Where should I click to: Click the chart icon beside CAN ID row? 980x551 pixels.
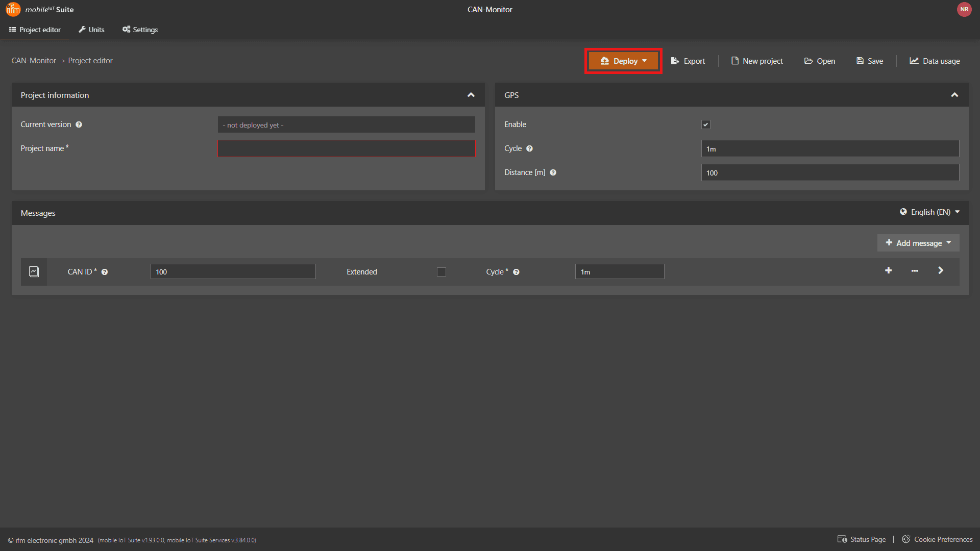pyautogui.click(x=34, y=271)
